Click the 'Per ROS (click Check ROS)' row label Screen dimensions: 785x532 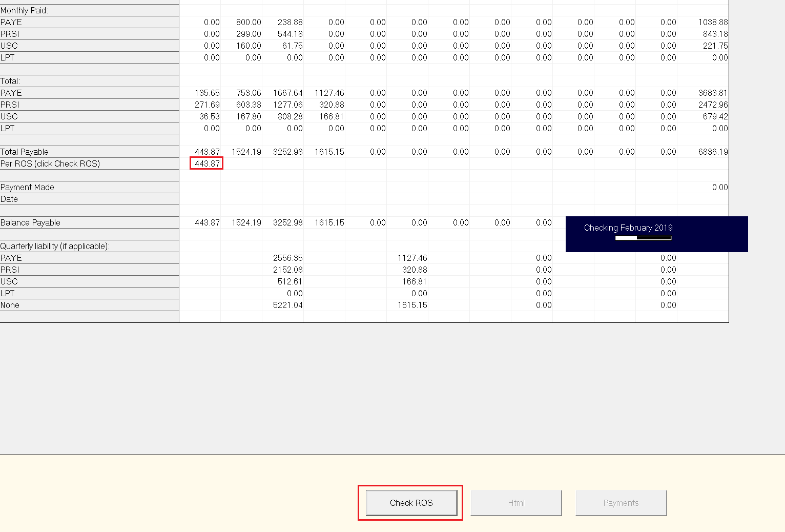(x=50, y=163)
